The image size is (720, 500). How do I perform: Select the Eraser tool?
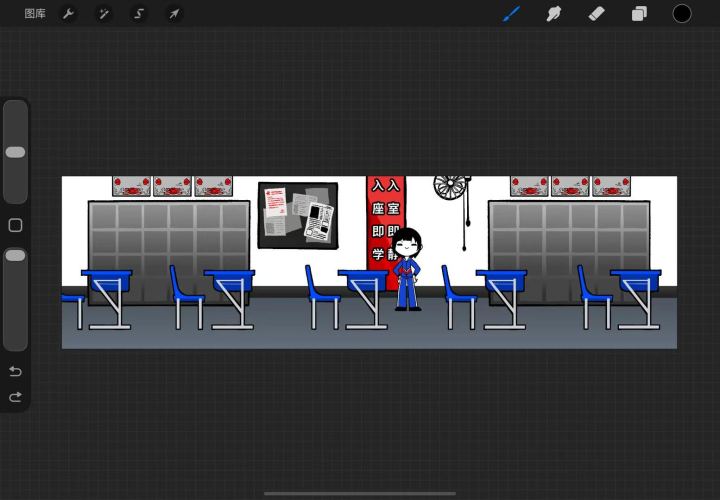pos(596,14)
